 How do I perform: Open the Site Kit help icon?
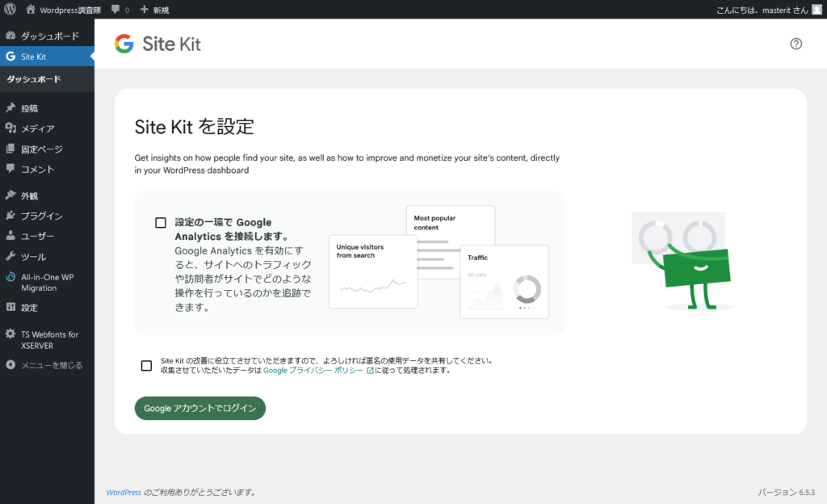(796, 44)
